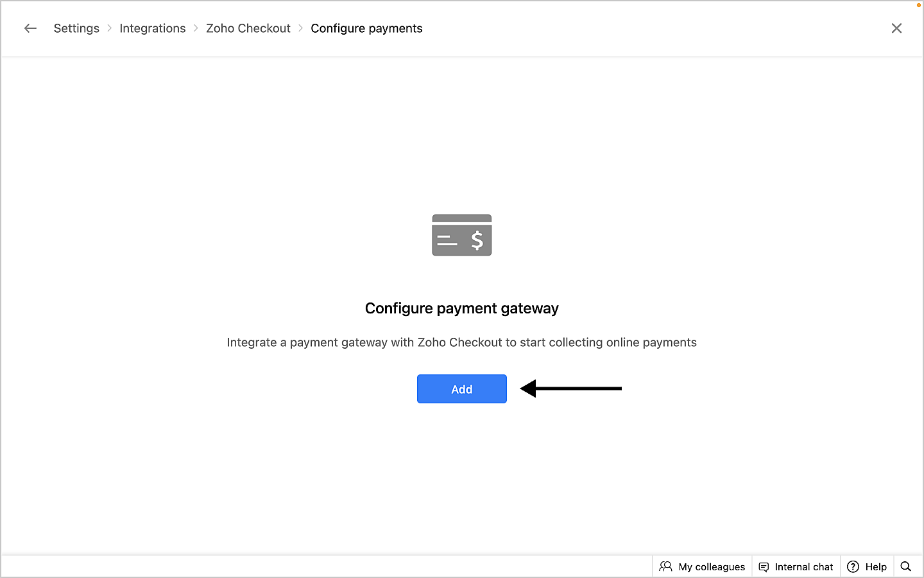Open the Help text in bottom bar
Screen dimensions: 924x578
(x=875, y=567)
